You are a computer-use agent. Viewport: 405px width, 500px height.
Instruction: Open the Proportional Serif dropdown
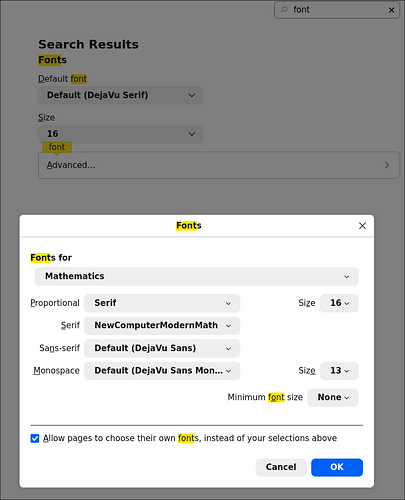(162, 303)
